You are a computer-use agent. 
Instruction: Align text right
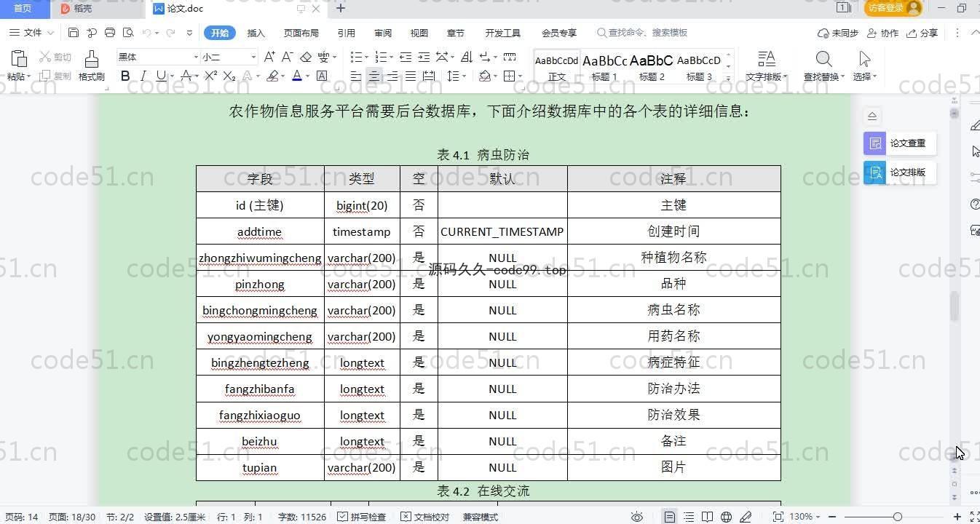392,76
